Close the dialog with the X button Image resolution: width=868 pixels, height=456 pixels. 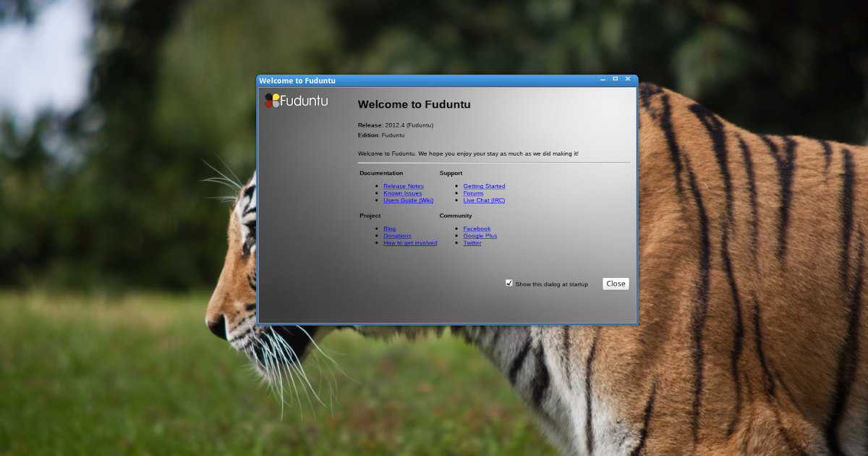click(627, 80)
